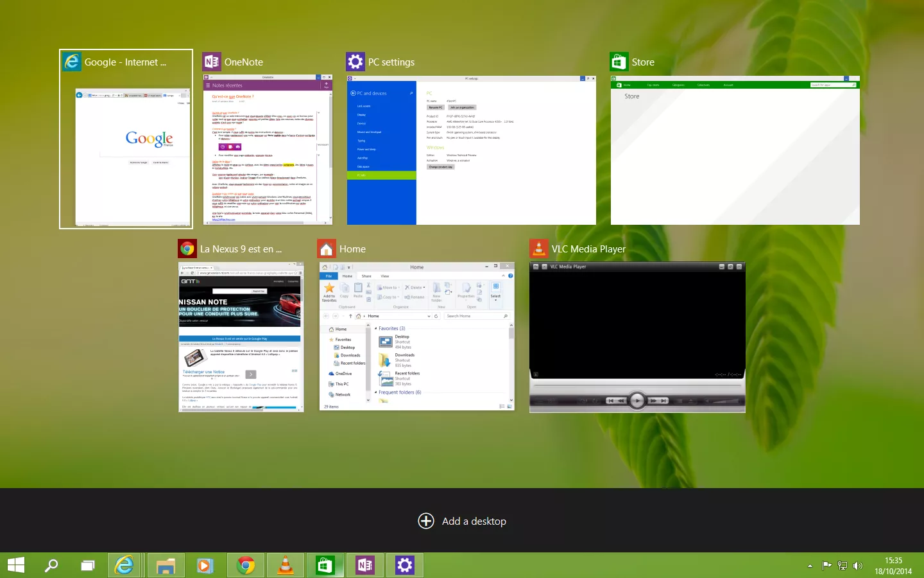The image size is (924, 578).
Task: Launch the orange media player taskbar icon
Action: [205, 565]
